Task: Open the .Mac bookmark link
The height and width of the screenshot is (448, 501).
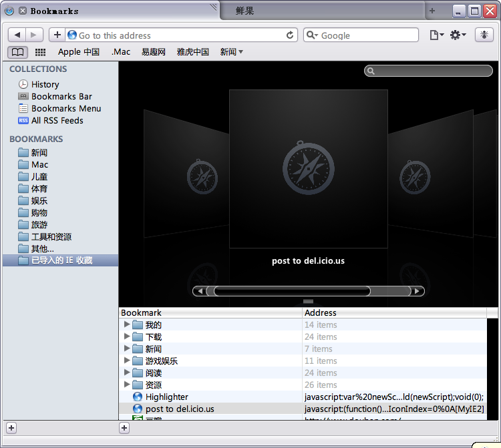Action: pos(121,51)
